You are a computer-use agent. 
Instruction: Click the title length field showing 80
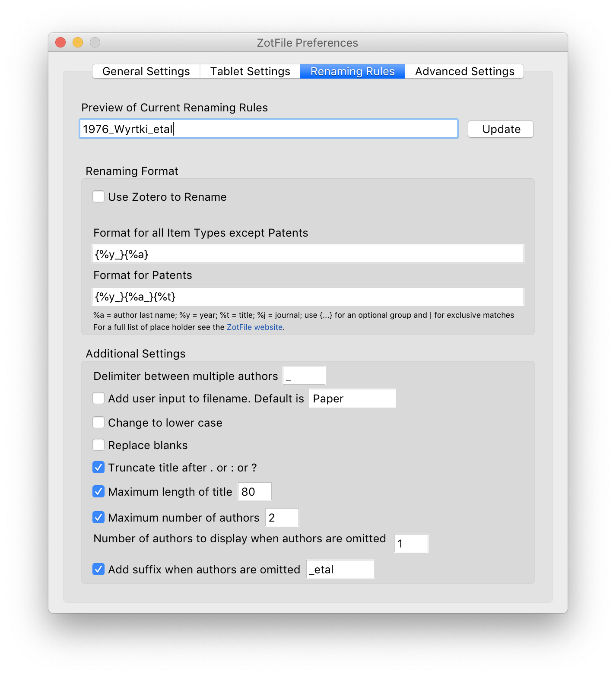pos(254,491)
